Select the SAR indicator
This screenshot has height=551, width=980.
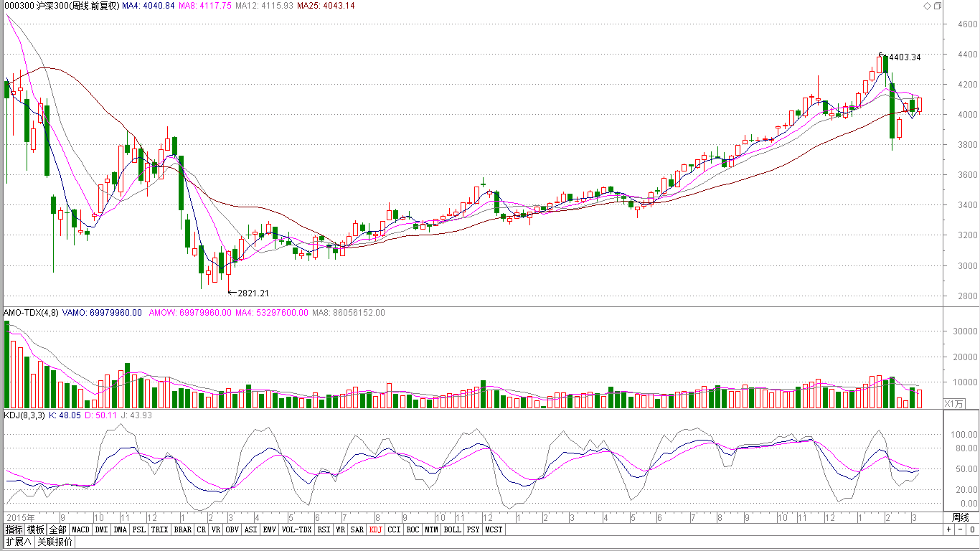pyautogui.click(x=357, y=529)
